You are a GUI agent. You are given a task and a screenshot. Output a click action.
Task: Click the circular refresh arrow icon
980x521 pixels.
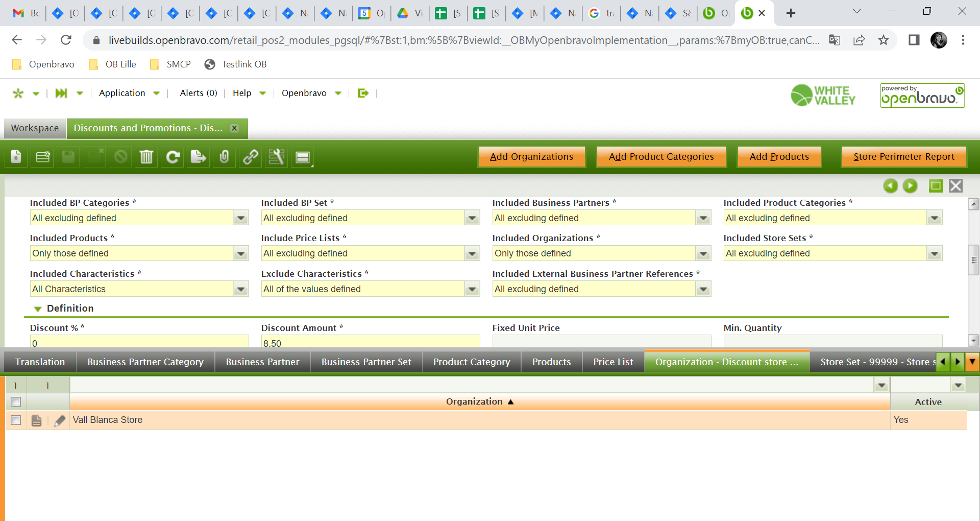pos(173,157)
